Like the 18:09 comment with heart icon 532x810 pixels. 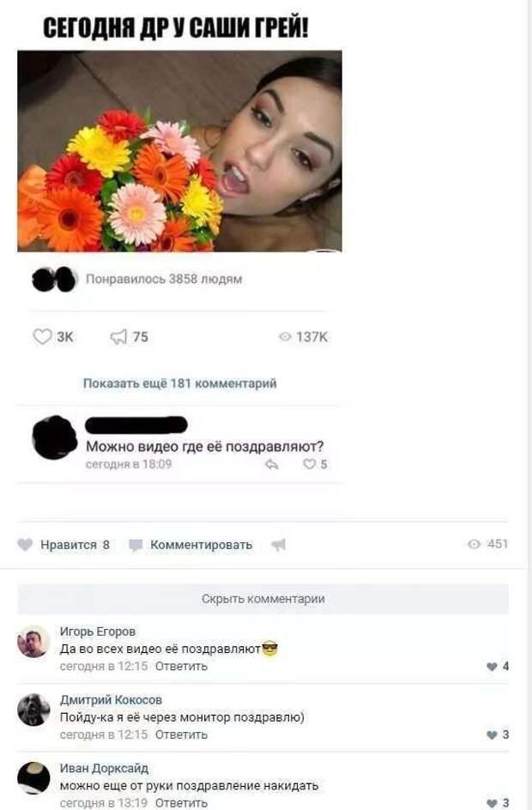click(x=310, y=464)
